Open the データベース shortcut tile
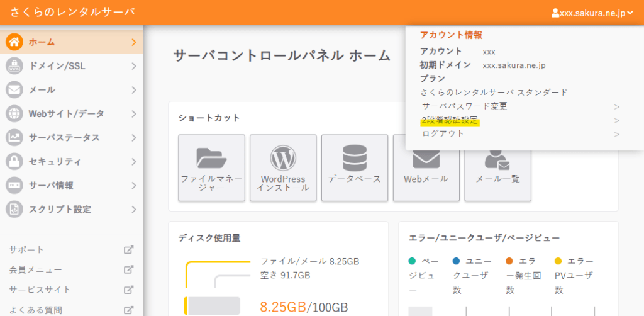 (355, 167)
